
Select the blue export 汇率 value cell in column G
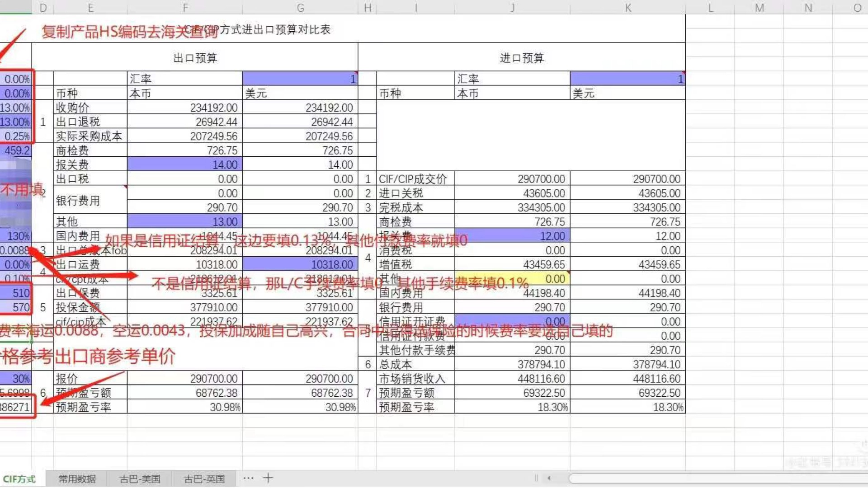[300, 79]
